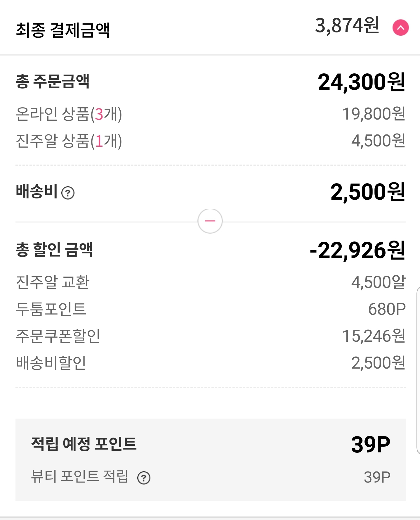The height and width of the screenshot is (520, 420).
Task: Click the pink minus circle icon
Action: pyautogui.click(x=210, y=221)
